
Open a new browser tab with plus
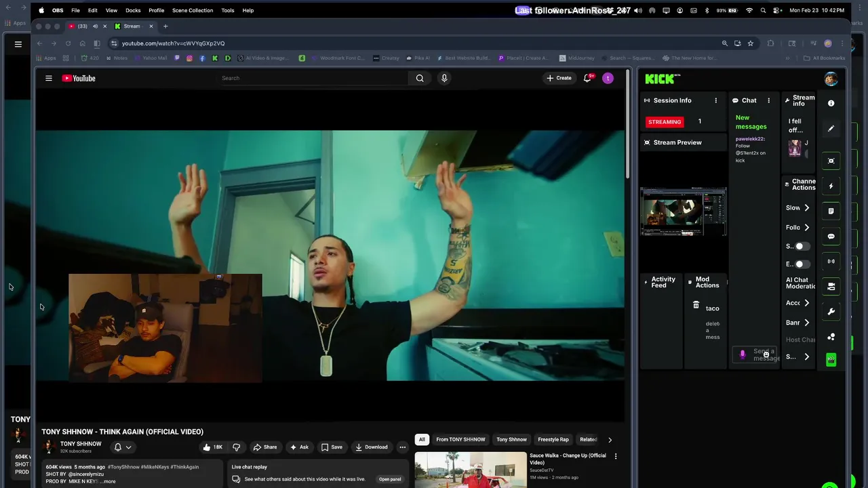click(165, 26)
